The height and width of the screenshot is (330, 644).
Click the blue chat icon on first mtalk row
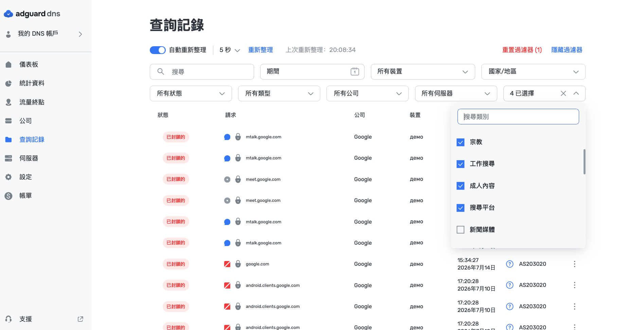click(x=227, y=137)
